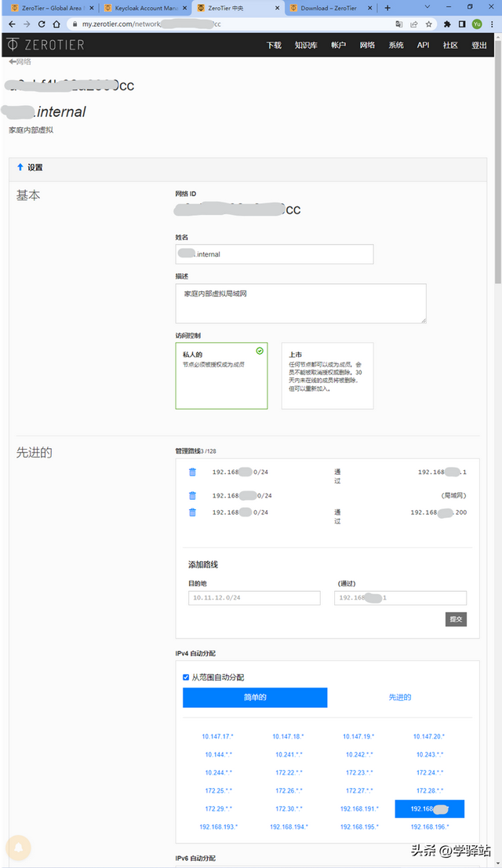Click the translate page icon in address bar
This screenshot has height=868, width=502.
pos(399,24)
